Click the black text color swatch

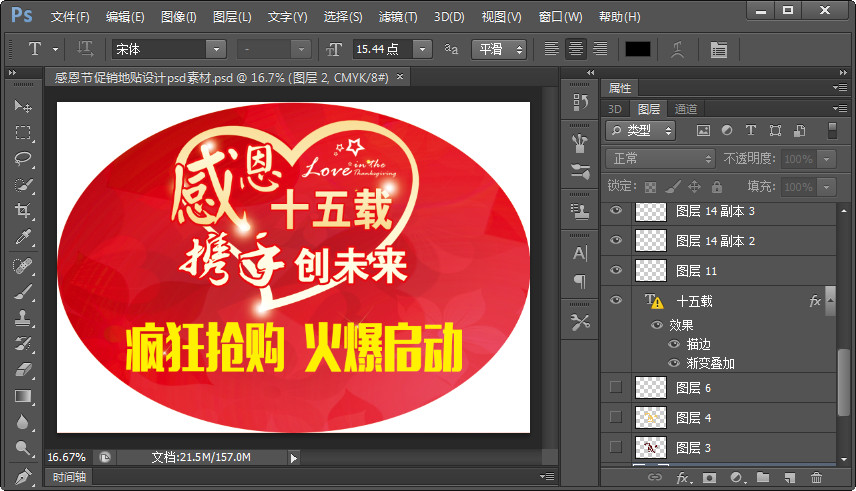click(638, 49)
